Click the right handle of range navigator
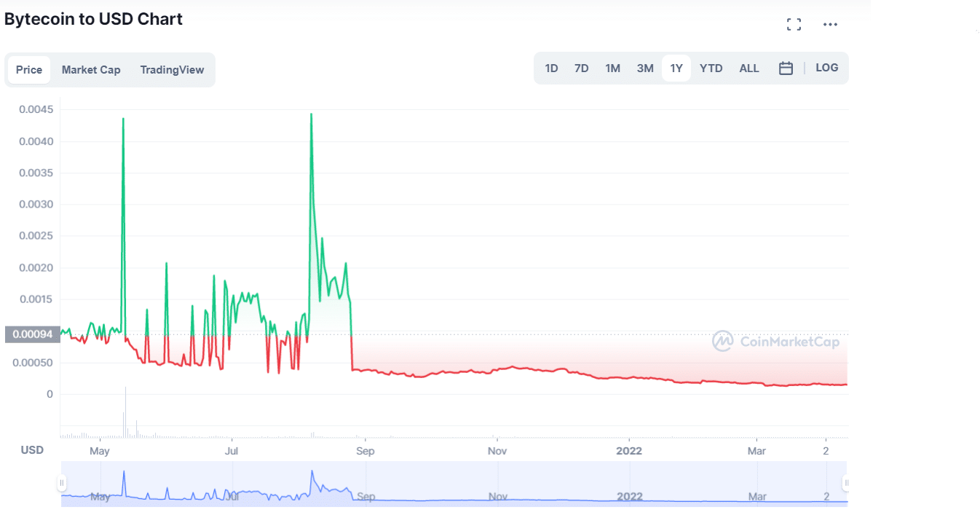This screenshot has height=515, width=980. (x=847, y=482)
